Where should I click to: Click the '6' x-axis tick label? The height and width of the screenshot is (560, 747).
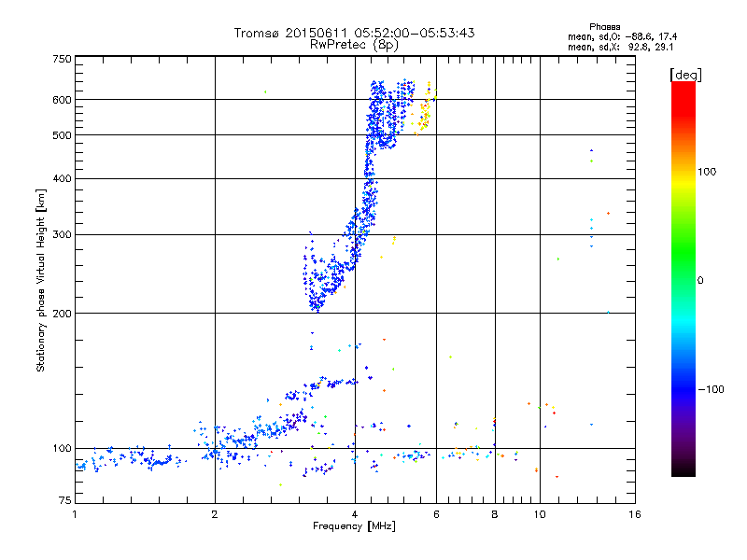[436, 514]
